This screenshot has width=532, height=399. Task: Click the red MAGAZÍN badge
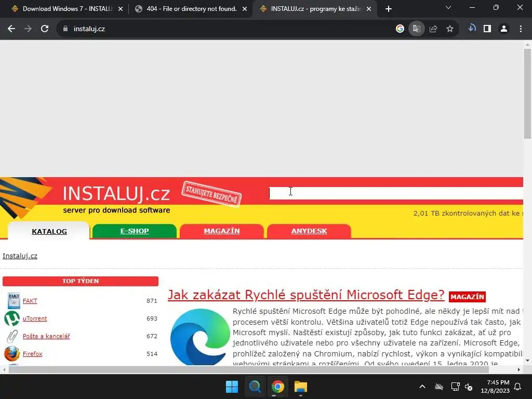point(467,297)
